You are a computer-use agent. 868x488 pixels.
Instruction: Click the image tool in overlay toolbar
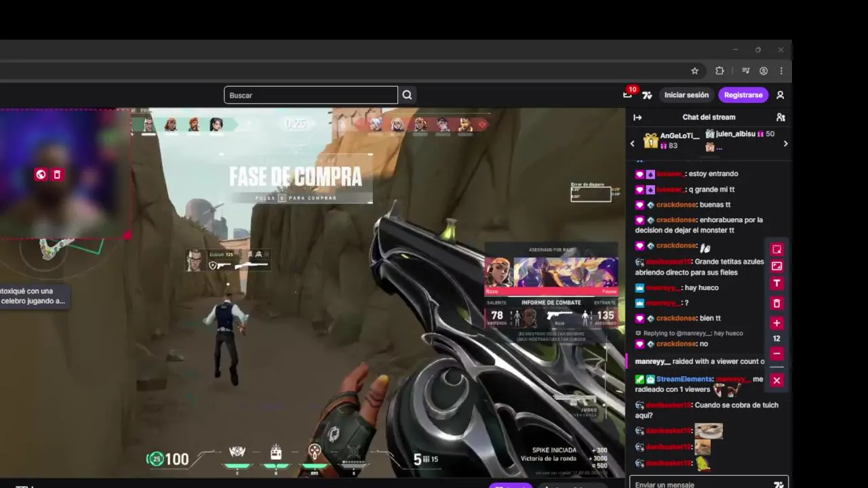[776, 266]
